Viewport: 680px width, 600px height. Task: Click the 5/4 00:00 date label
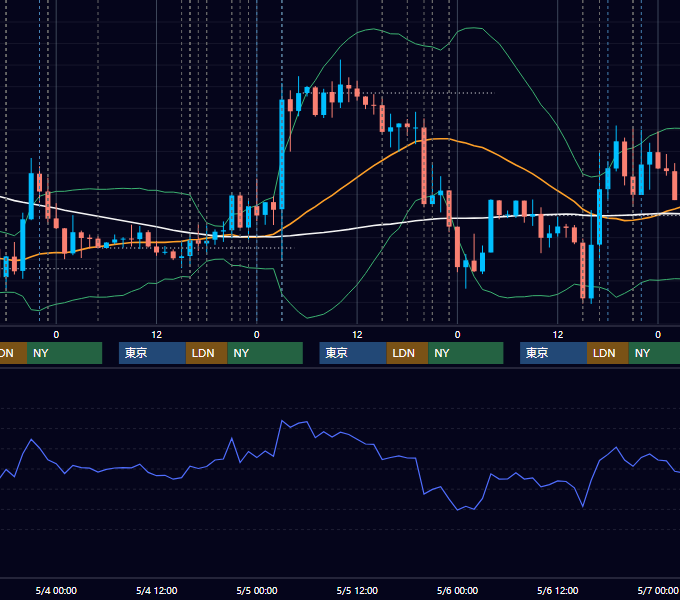tap(56, 590)
